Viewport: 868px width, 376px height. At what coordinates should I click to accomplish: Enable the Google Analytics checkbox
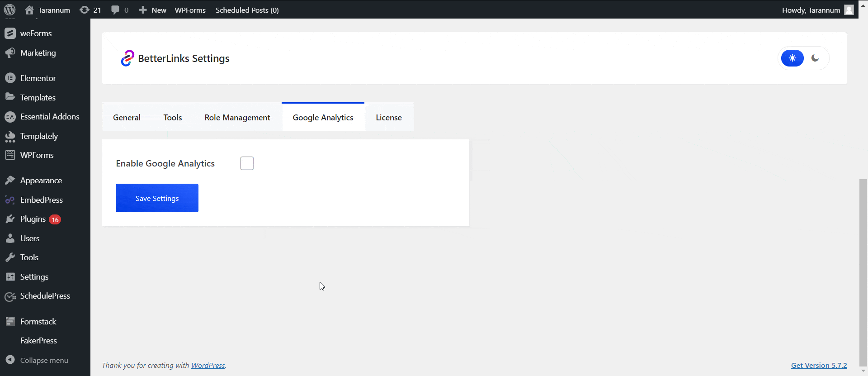247,163
